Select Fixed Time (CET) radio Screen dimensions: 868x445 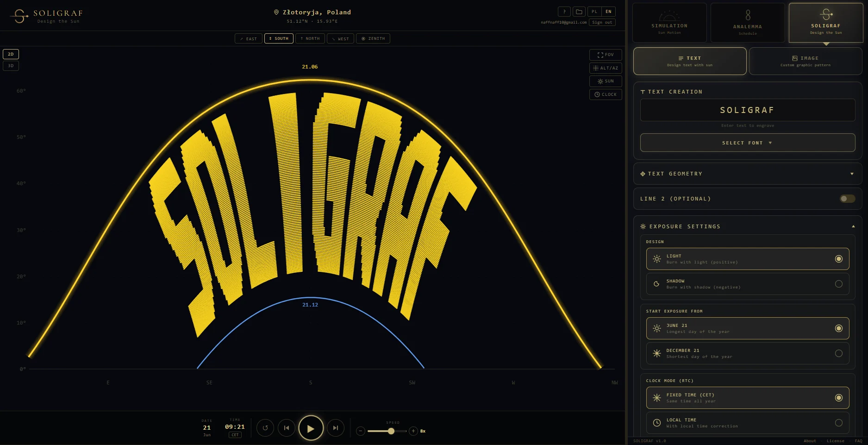(x=839, y=398)
